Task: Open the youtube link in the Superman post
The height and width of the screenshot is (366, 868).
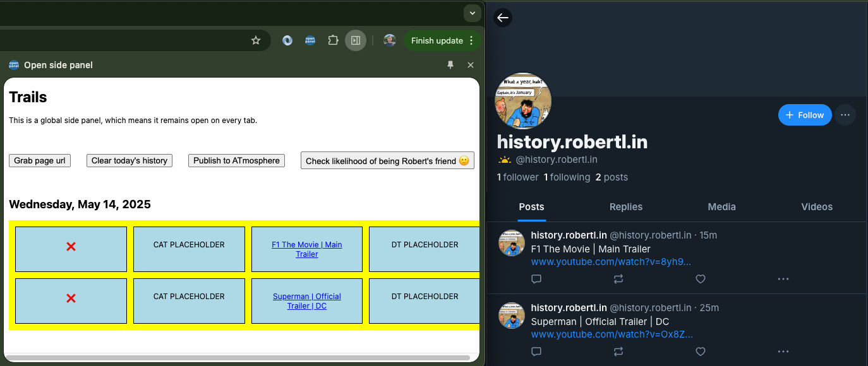Action: click(612, 334)
